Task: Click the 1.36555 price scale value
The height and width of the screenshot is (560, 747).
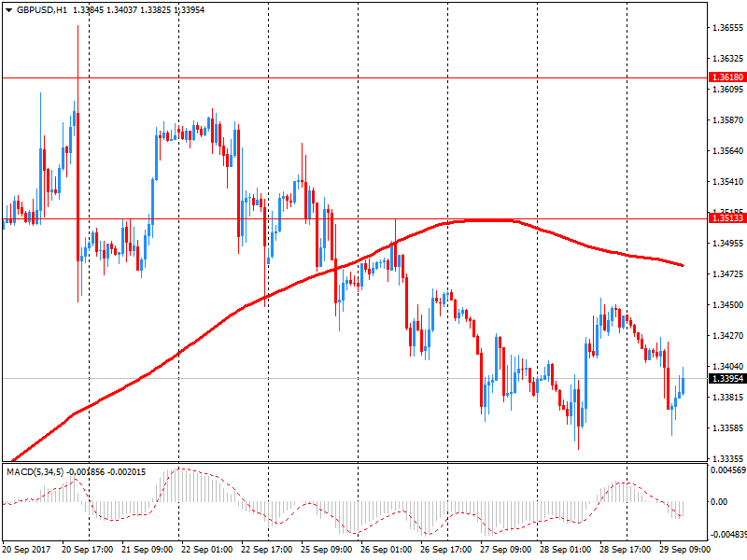Action: pos(727,28)
